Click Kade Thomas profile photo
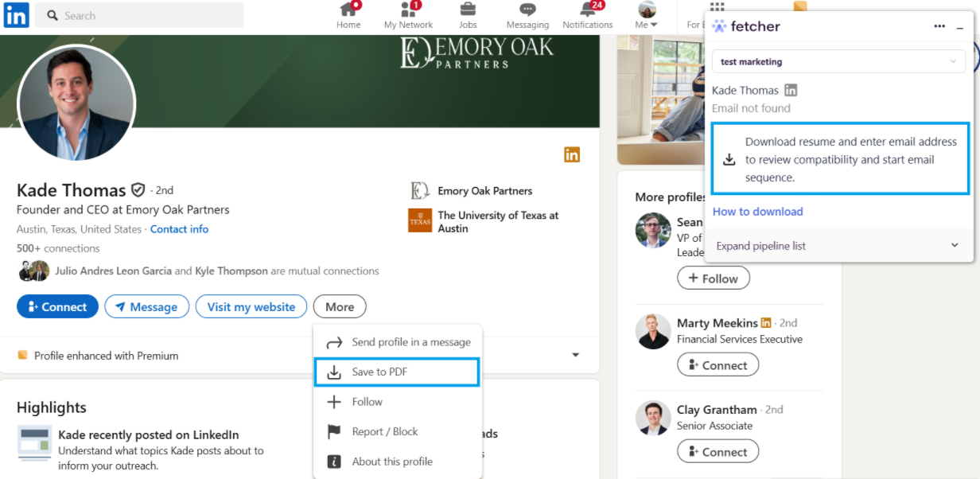This screenshot has width=980, height=479. pyautogui.click(x=76, y=103)
